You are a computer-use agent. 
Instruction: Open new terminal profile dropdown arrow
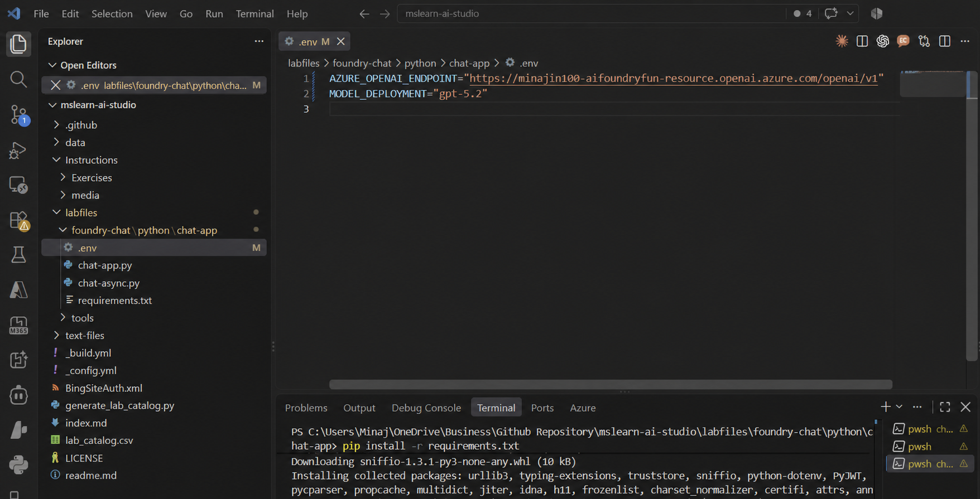899,407
